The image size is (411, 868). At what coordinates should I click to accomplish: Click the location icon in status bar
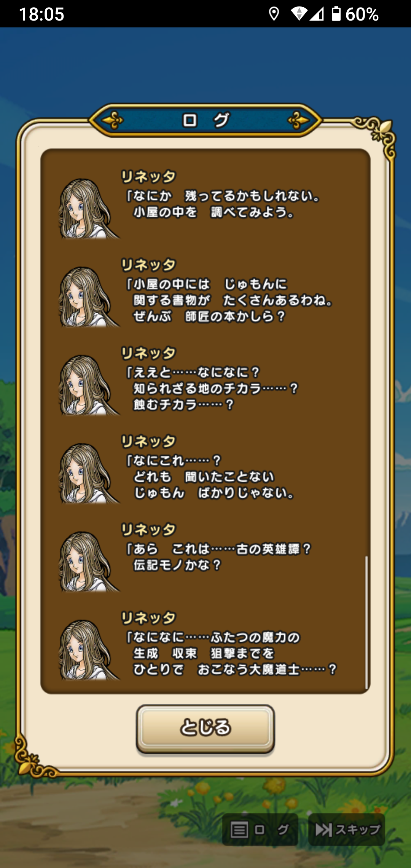tap(274, 14)
